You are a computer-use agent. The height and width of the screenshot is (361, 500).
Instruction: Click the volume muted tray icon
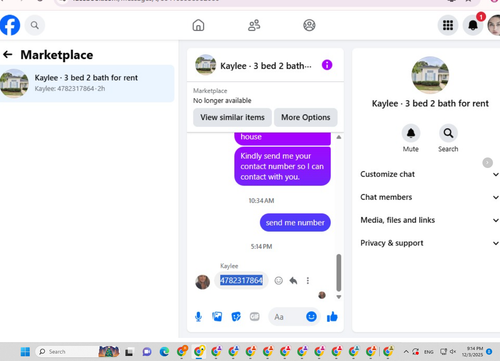pyautogui.click(x=453, y=351)
